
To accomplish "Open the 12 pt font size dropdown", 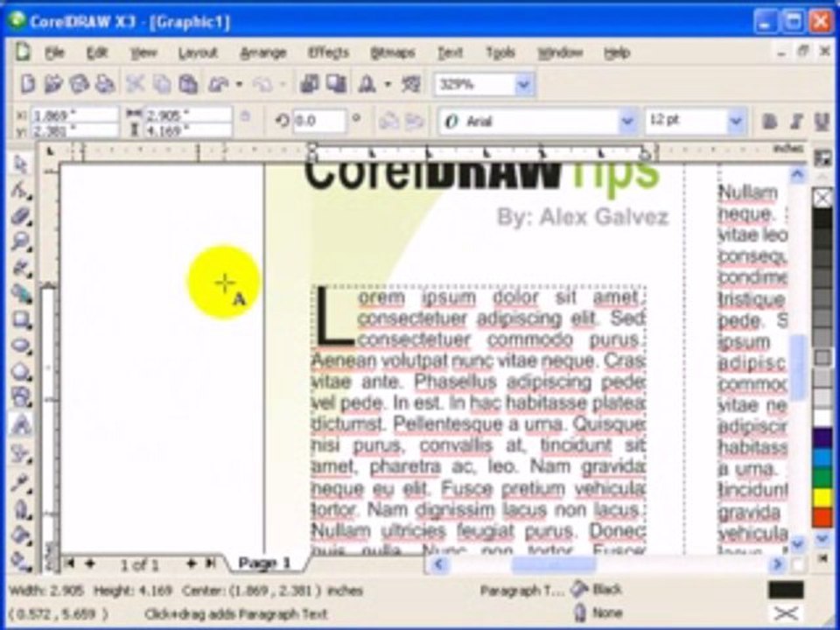I will click(736, 122).
